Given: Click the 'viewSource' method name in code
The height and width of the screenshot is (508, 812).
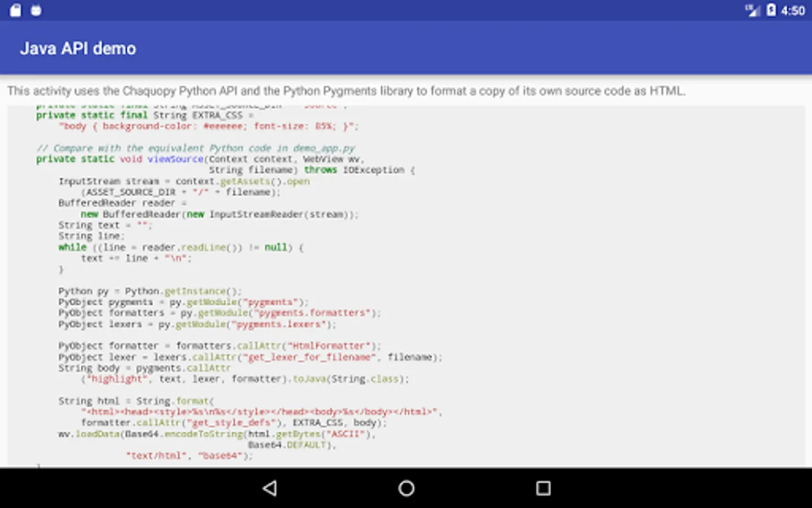Looking at the screenshot, I should pyautogui.click(x=175, y=159).
